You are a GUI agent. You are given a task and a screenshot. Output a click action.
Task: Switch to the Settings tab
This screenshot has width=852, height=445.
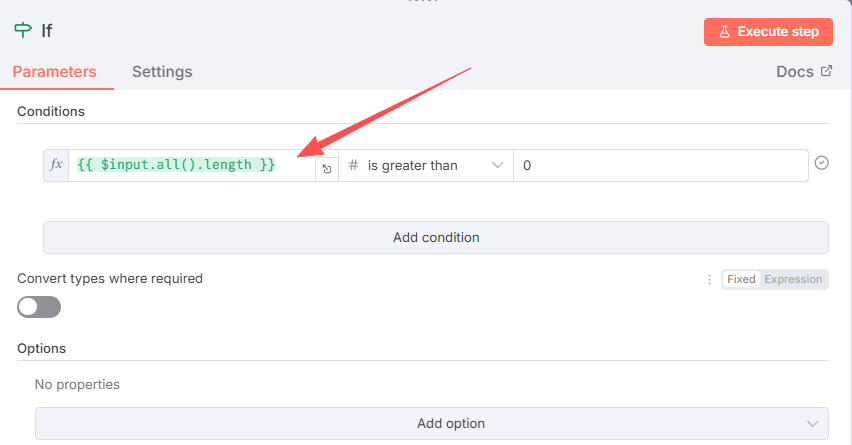click(x=162, y=72)
